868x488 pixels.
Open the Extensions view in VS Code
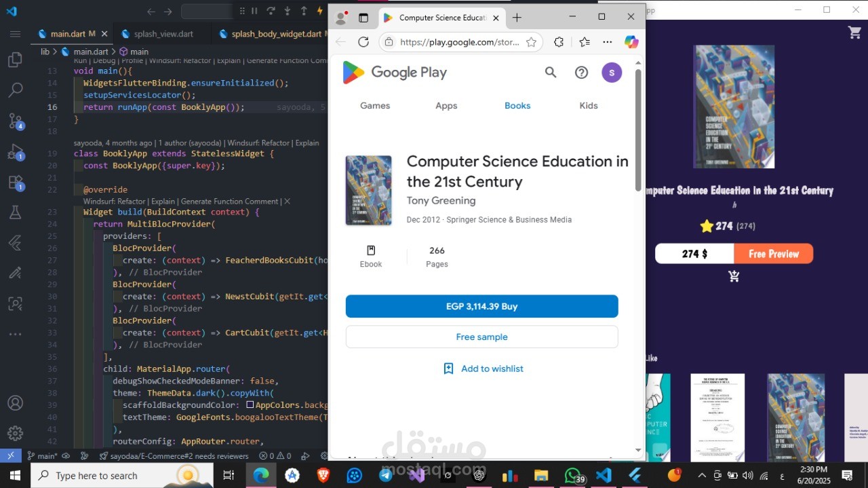(x=15, y=183)
